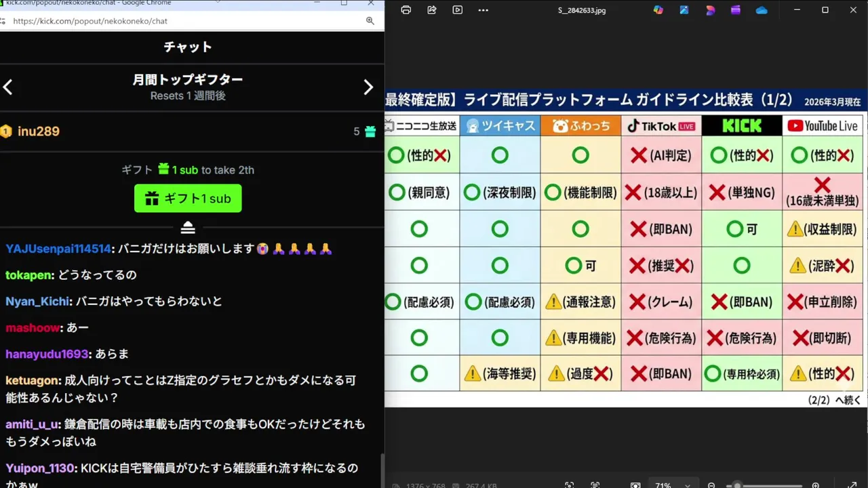Click chat user hanayudu1693
Screen dimensions: 868x488
pyautogui.click(x=47, y=354)
